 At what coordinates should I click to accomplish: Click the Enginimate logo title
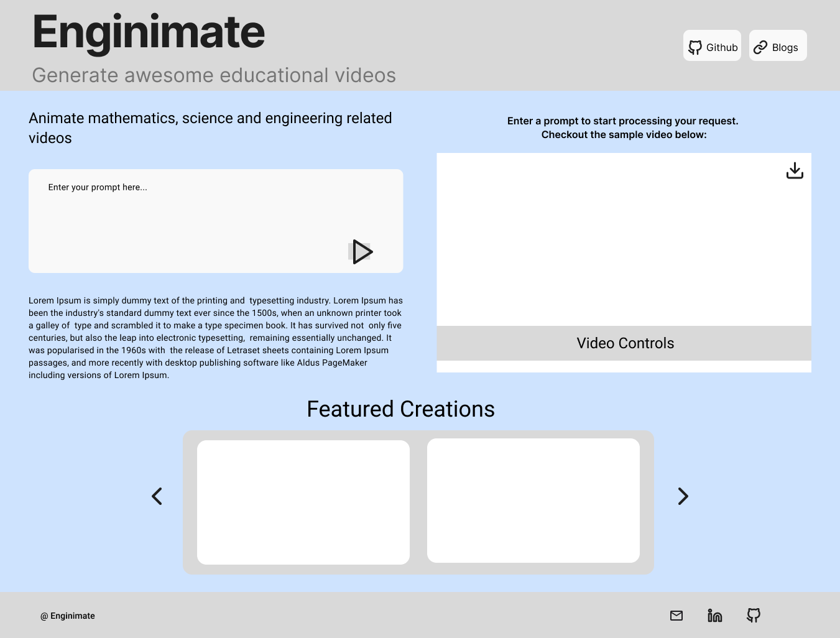[149, 32]
